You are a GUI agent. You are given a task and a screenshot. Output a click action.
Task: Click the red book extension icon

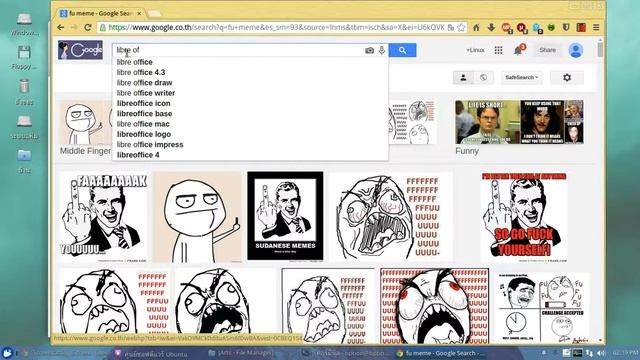tap(581, 27)
